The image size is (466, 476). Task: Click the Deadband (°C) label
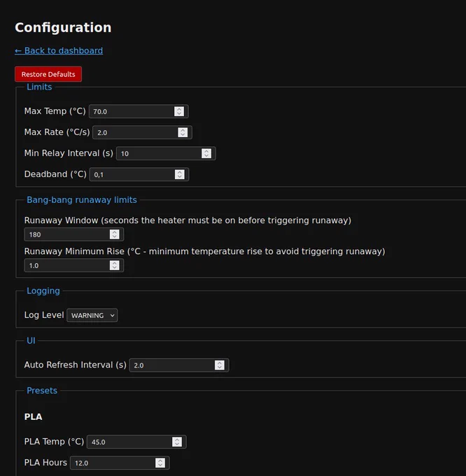[x=55, y=174]
